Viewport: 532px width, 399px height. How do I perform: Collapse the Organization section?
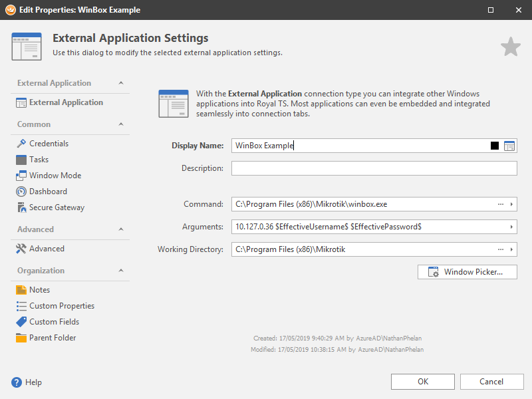(120, 271)
